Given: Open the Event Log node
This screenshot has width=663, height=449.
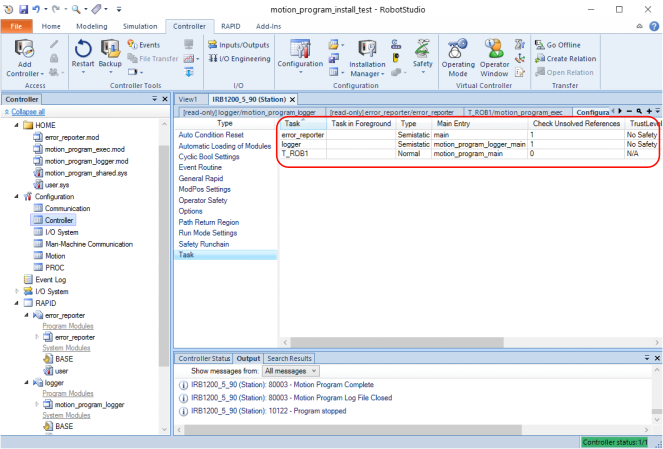Looking at the screenshot, I should coord(45,279).
